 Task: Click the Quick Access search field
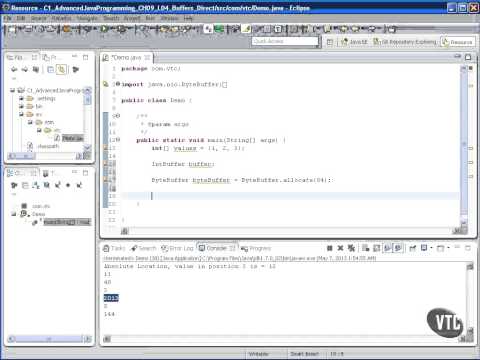pyautogui.click(x=285, y=41)
